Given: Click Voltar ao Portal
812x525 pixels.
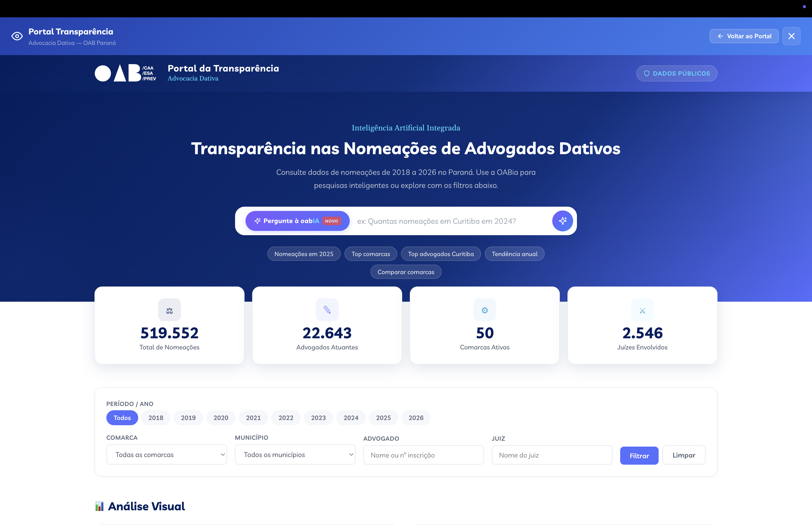Looking at the screenshot, I should point(744,36).
